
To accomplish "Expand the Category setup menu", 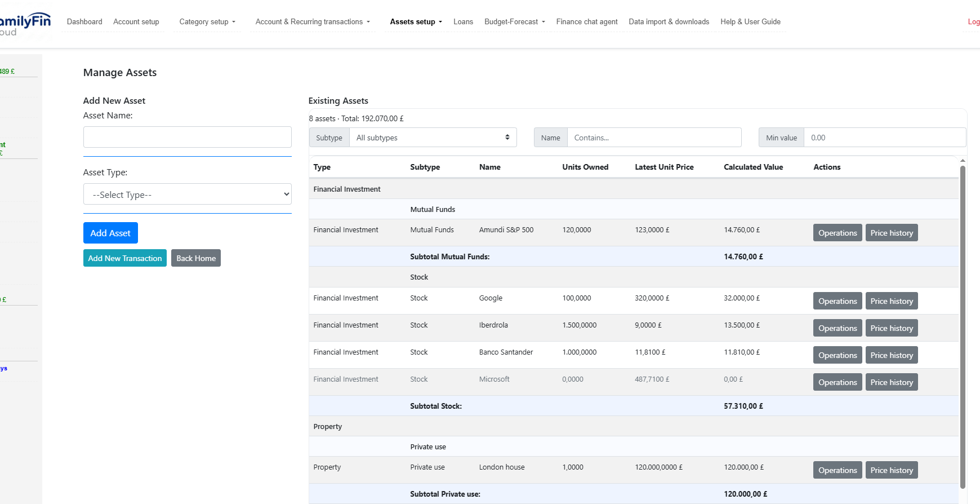I will pos(207,22).
